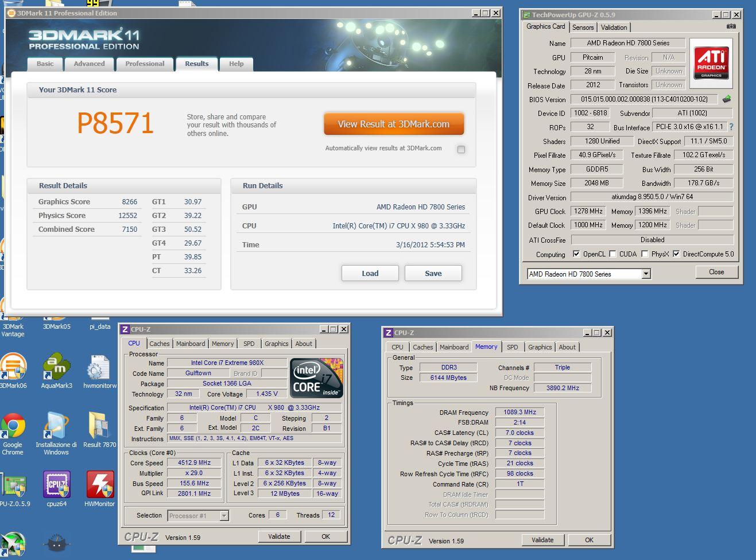Toggle PhysX checkbox in GPU-Z
The height and width of the screenshot is (560, 756).
645,254
